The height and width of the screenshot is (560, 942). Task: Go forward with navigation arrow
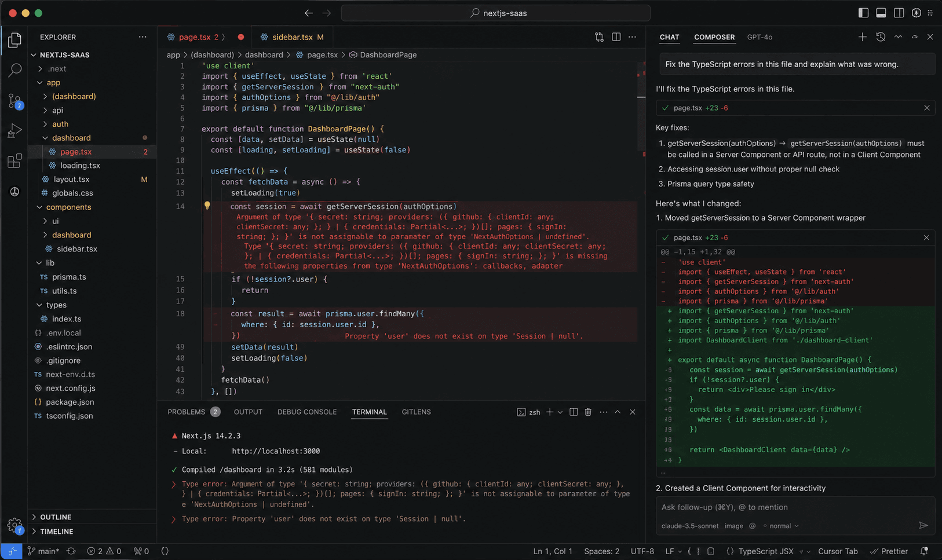[327, 13]
